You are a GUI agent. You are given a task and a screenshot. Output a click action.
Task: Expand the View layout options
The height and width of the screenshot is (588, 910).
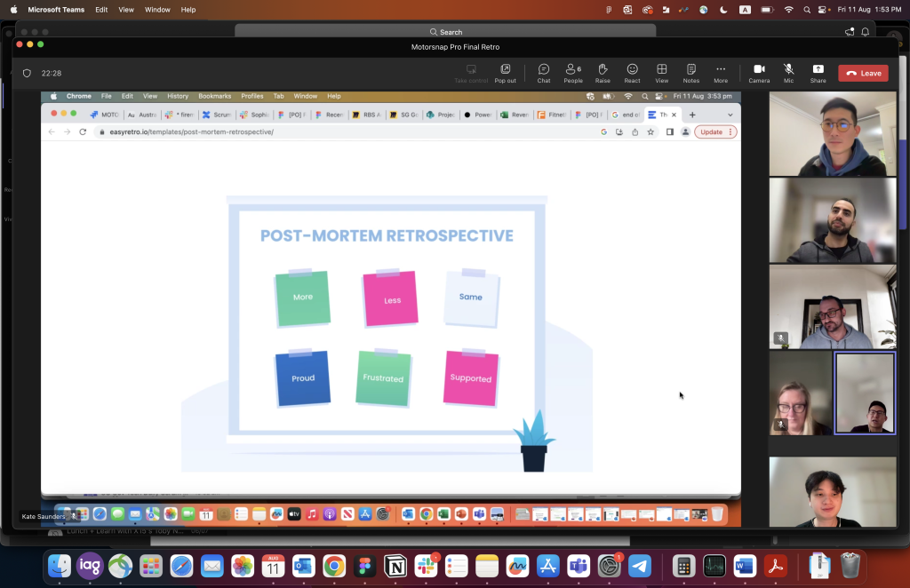pyautogui.click(x=661, y=73)
